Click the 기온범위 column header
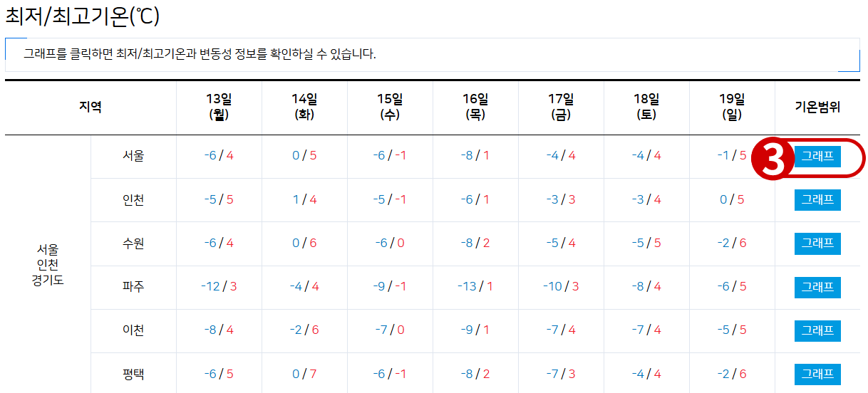The image size is (868, 393). pyautogui.click(x=817, y=108)
